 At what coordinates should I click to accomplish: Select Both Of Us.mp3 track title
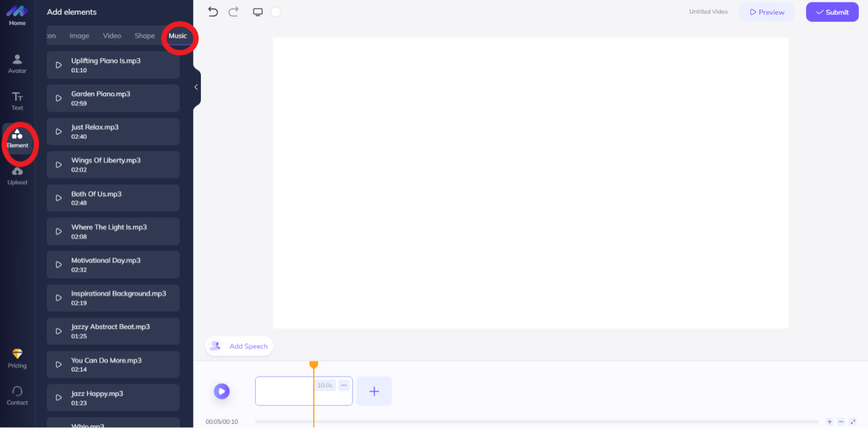click(97, 194)
